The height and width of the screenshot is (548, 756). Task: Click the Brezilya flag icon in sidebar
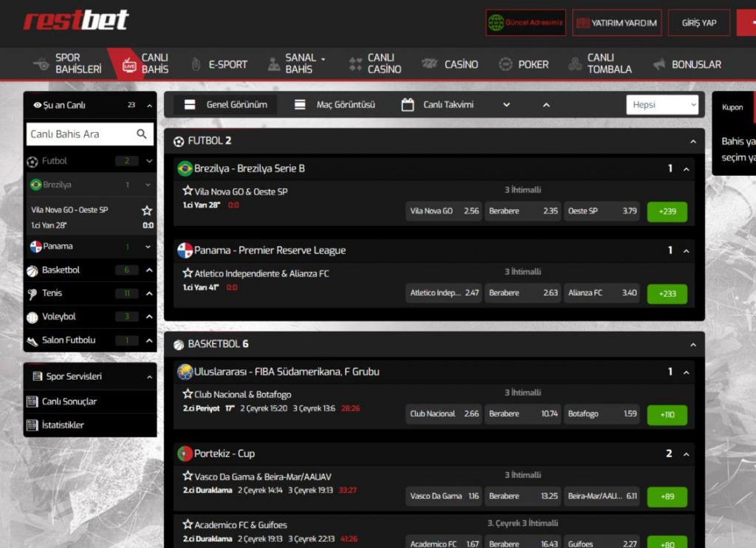coord(35,185)
